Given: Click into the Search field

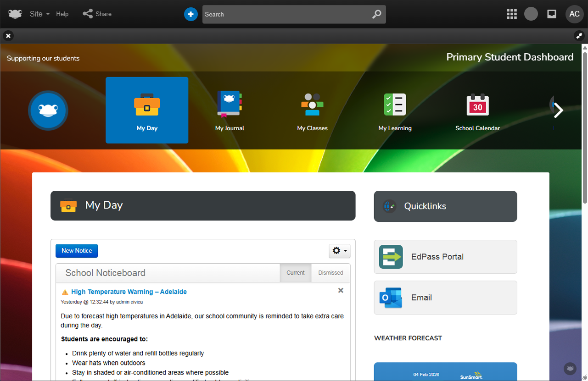Looking at the screenshot, I should pyautogui.click(x=285, y=14).
